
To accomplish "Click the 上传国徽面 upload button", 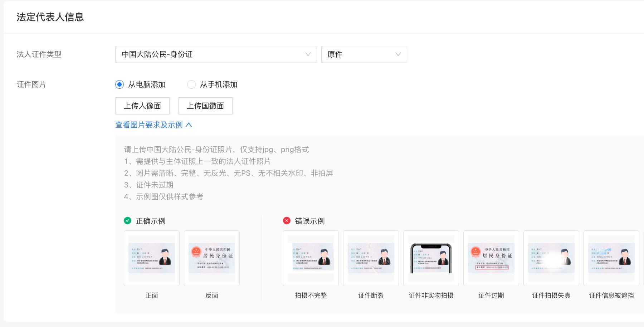I will pos(205,106).
